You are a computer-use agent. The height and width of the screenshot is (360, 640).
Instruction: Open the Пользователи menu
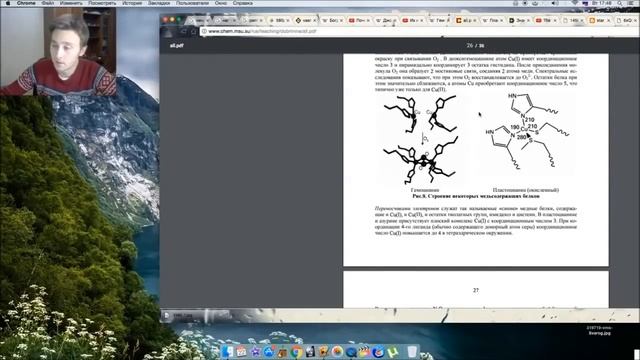click(x=192, y=3)
